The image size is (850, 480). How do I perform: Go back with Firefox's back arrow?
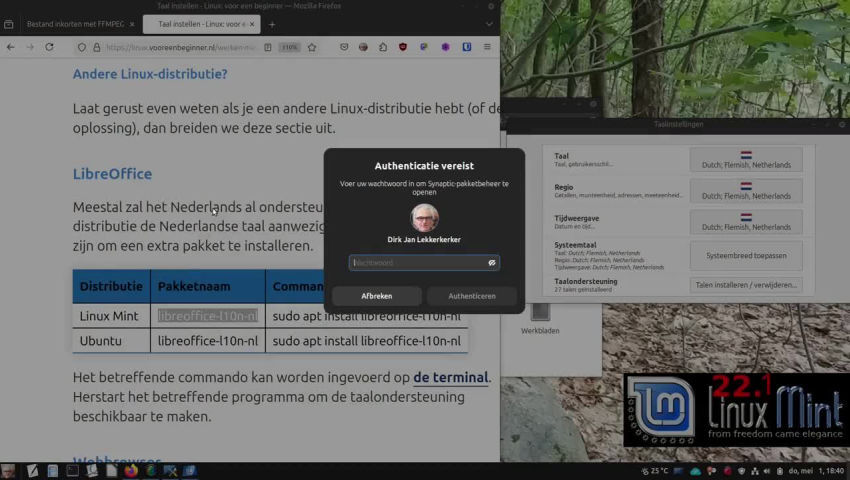(x=11, y=47)
